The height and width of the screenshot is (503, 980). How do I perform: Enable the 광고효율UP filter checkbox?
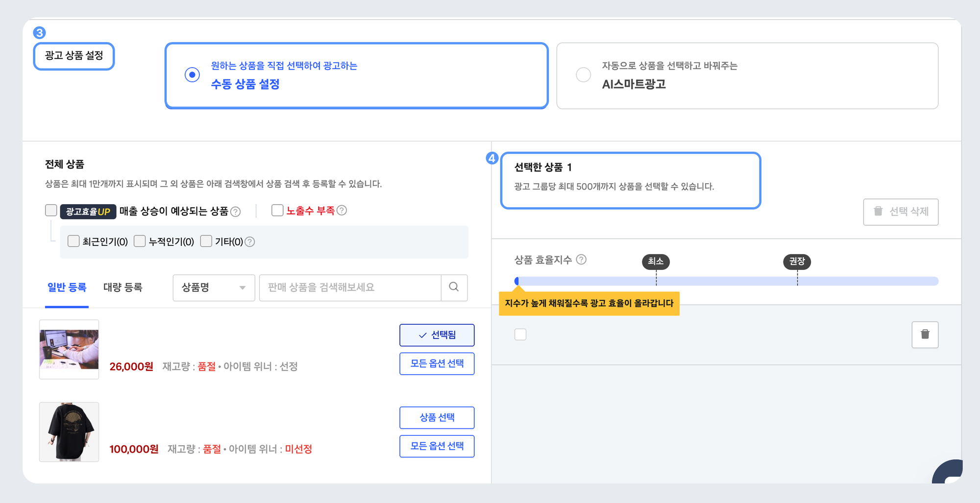50,210
